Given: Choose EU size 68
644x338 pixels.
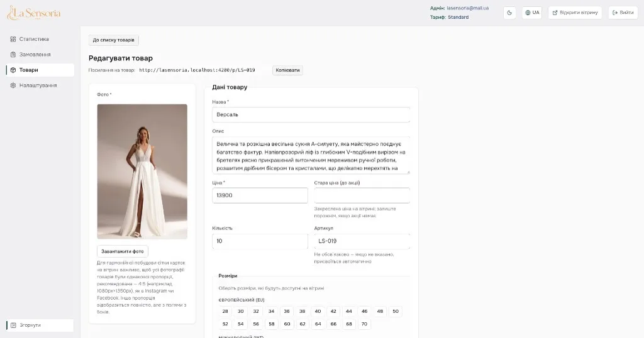Looking at the screenshot, I should (x=348, y=324).
